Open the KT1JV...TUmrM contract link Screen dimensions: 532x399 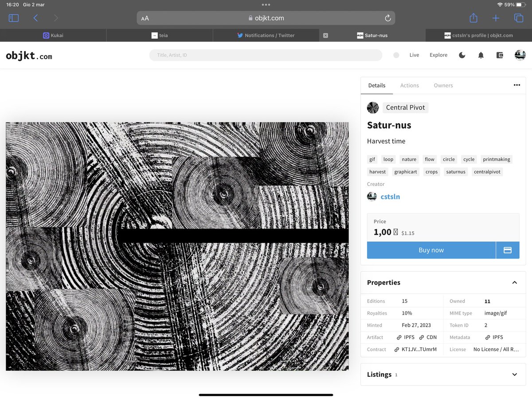coord(415,349)
